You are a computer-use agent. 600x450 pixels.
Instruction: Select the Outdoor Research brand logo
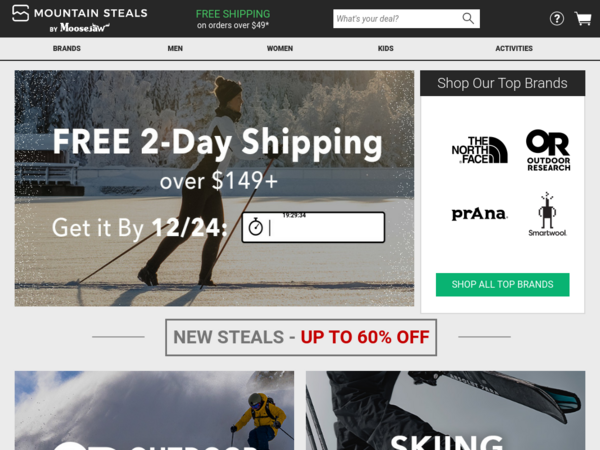(x=548, y=150)
